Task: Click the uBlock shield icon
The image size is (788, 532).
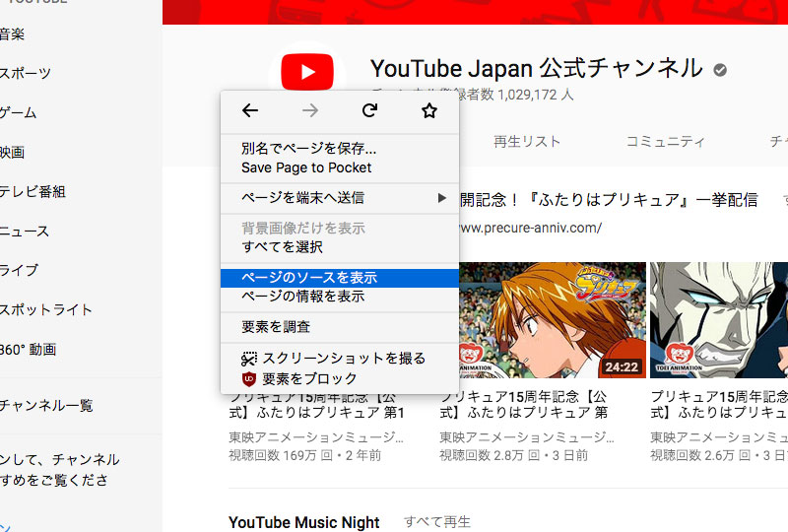Action: point(249,378)
